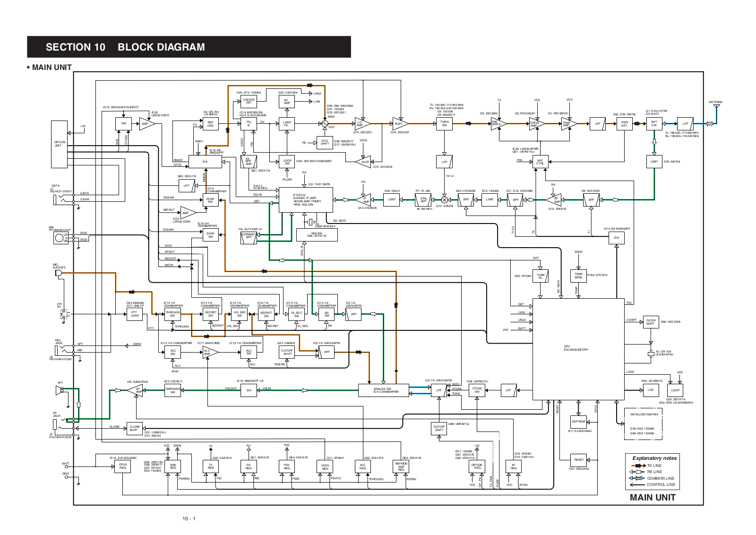The width and height of the screenshot is (756, 535).
Task: Click the IF DET-IC block
Action: [306, 199]
